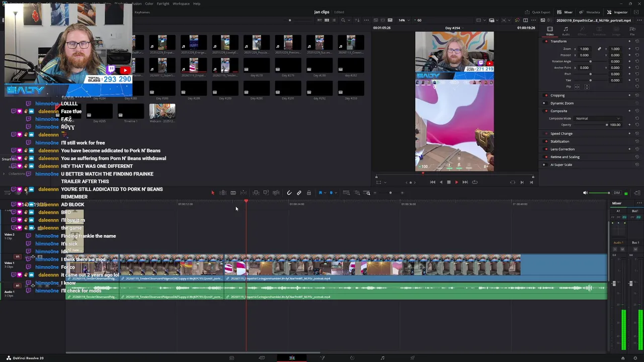This screenshot has height=362, width=644.
Task: Toggle the Position Lock padlock icon
Action: 309,193
